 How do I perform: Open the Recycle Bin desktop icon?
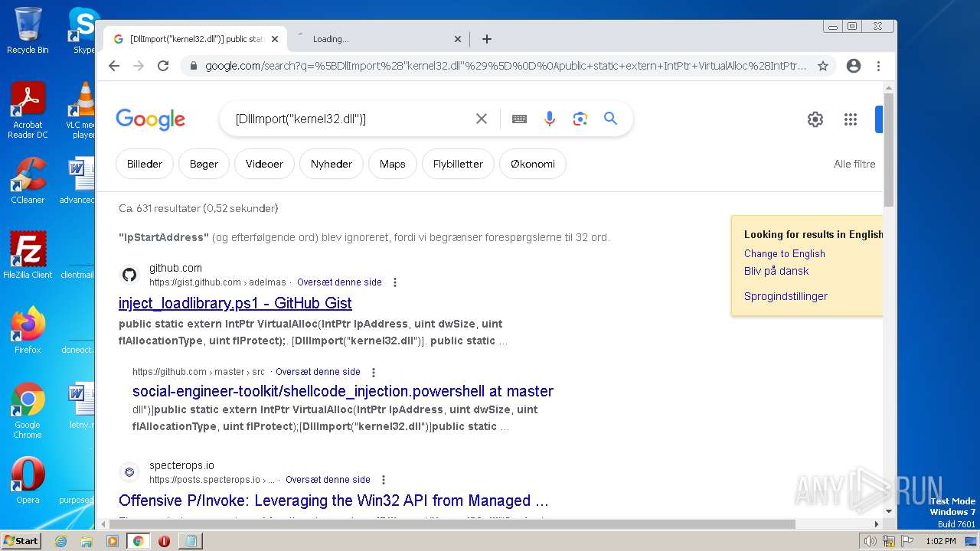point(28,31)
